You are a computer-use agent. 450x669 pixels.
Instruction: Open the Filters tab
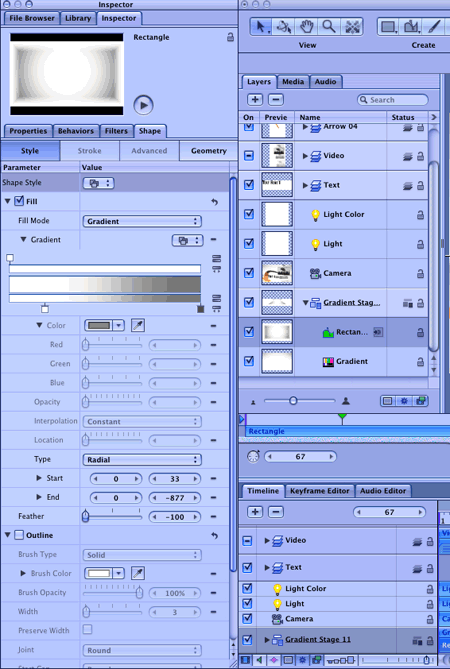[116, 131]
